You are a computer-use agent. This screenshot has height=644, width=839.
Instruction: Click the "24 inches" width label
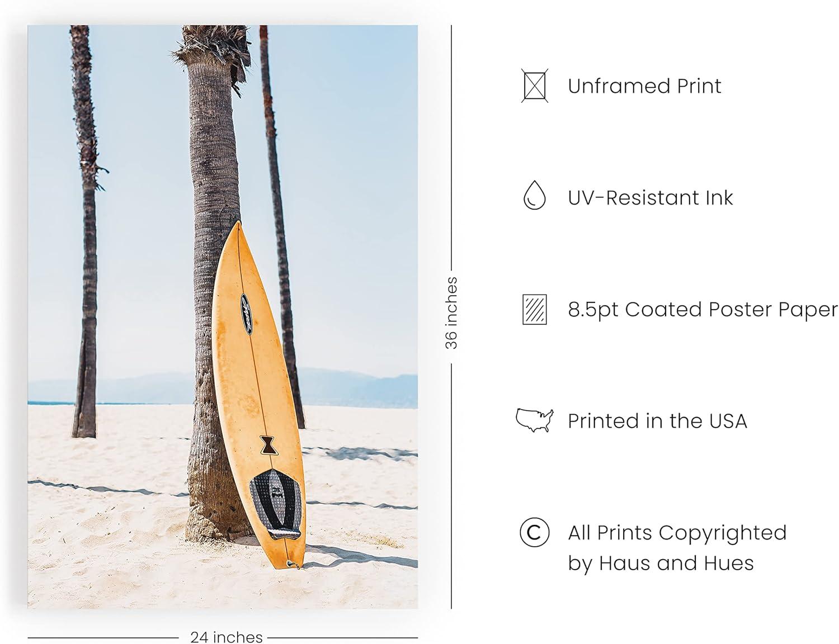(x=226, y=637)
